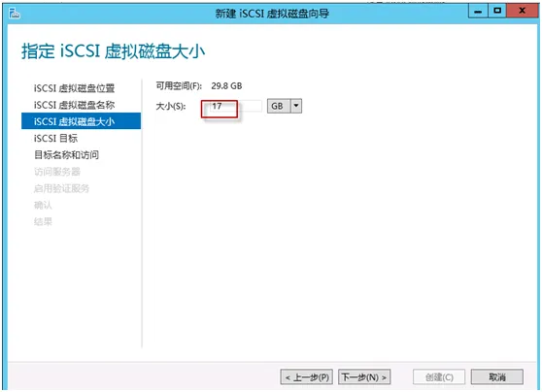Click the greyed 启用验证服务 step
Viewport: 542px width, 392px height.
(x=61, y=188)
